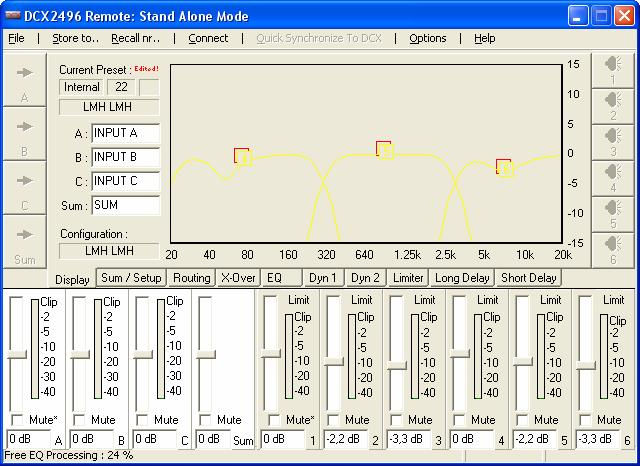Viewport: 640px width, 466px height.
Task: Switch to the Dyn 1 tab
Action: point(324,278)
